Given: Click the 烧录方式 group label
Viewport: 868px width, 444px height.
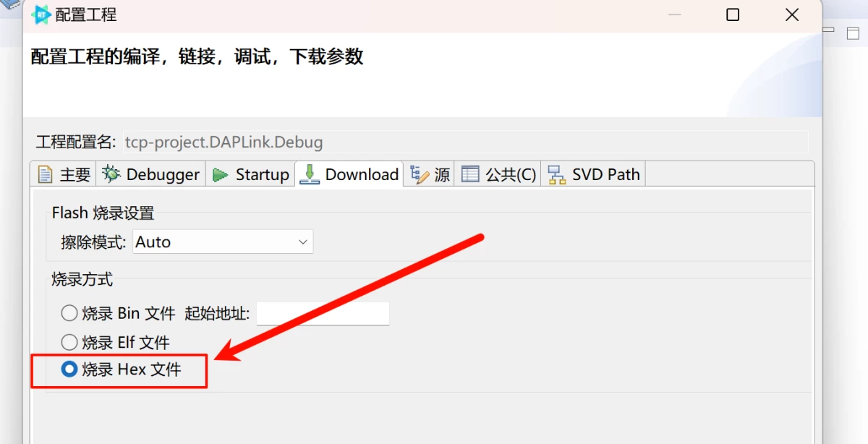Looking at the screenshot, I should [82, 279].
